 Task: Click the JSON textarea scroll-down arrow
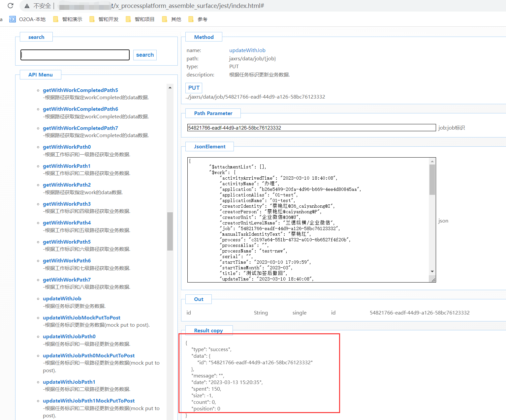(432, 272)
